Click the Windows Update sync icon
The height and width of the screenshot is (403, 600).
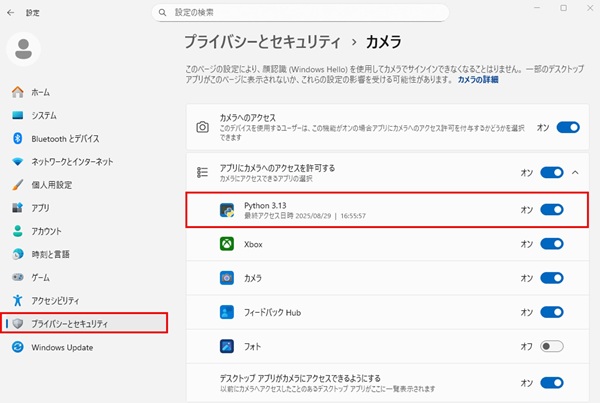tap(18, 347)
